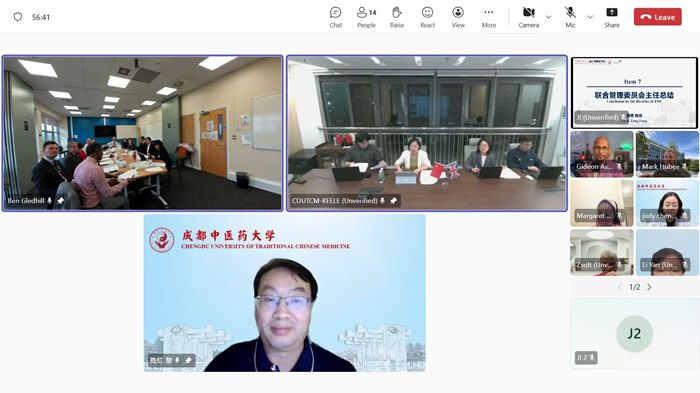Show the People participants list
Viewport: 700px width, 393px height.
(x=367, y=17)
